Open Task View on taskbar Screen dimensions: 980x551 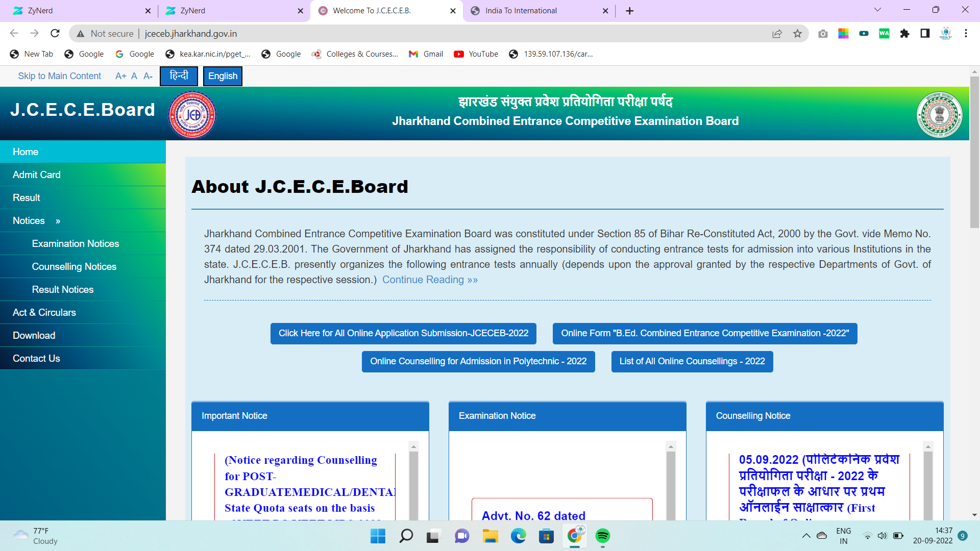coord(433,536)
